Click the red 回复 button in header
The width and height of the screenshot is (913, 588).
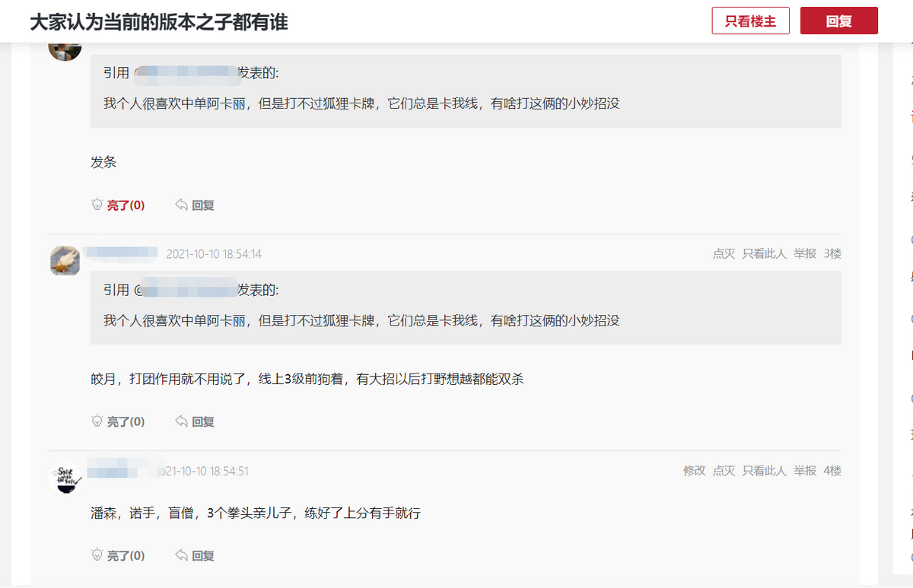pyautogui.click(x=839, y=21)
